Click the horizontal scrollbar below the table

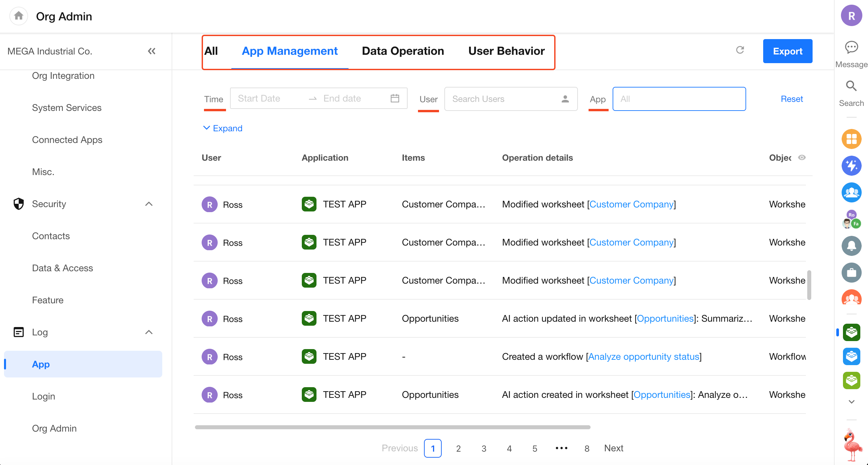[392, 427]
